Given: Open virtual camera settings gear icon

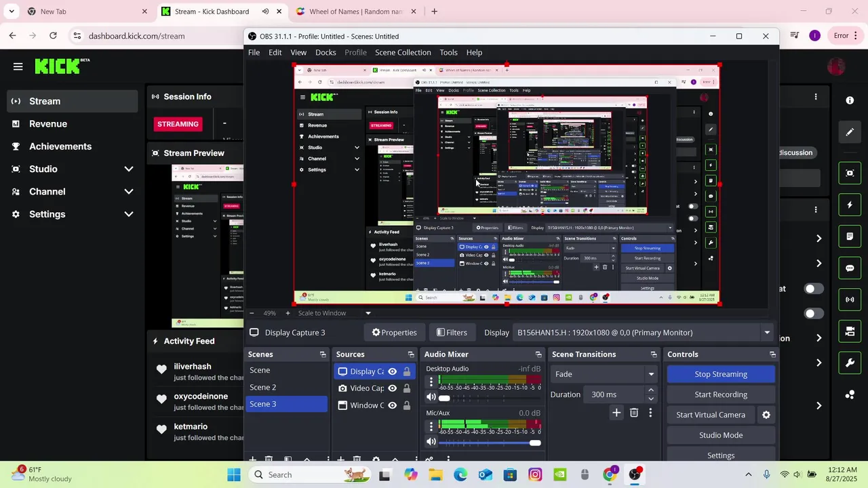Looking at the screenshot, I should [x=766, y=415].
